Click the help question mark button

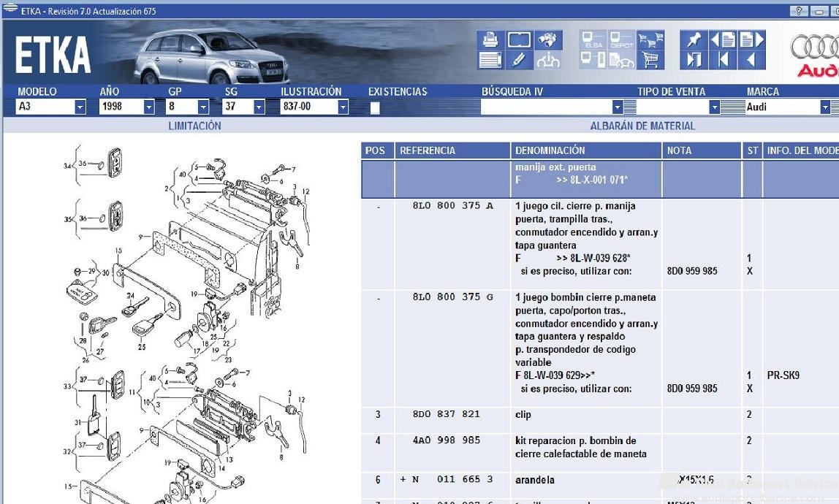[798, 11]
